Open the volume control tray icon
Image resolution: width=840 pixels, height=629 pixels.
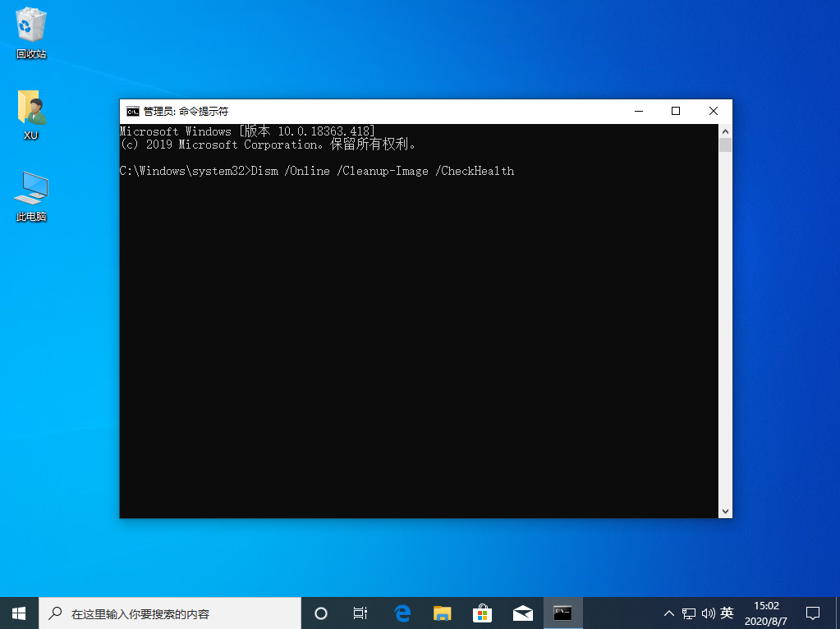[x=707, y=613]
